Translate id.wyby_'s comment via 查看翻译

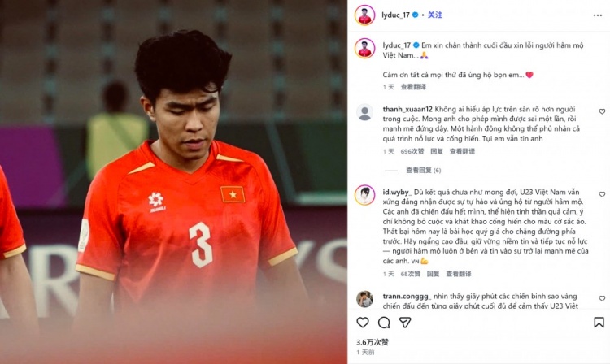pos(458,274)
